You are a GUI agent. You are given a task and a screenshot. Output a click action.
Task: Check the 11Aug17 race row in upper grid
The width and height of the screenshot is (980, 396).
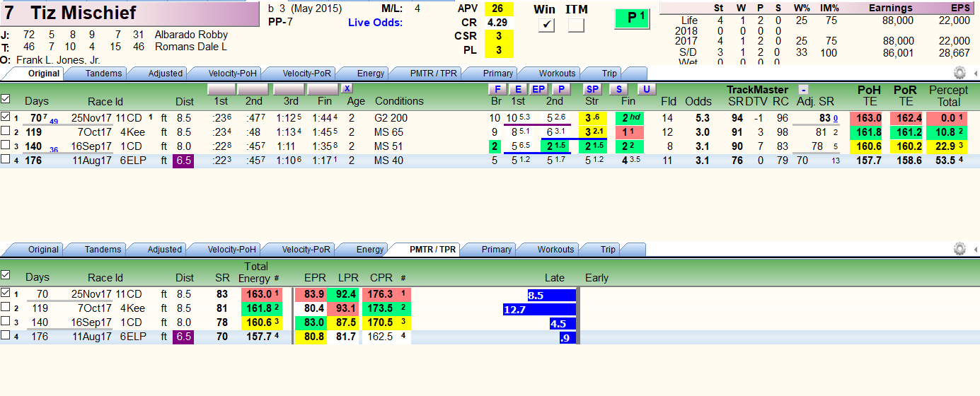(x=6, y=160)
